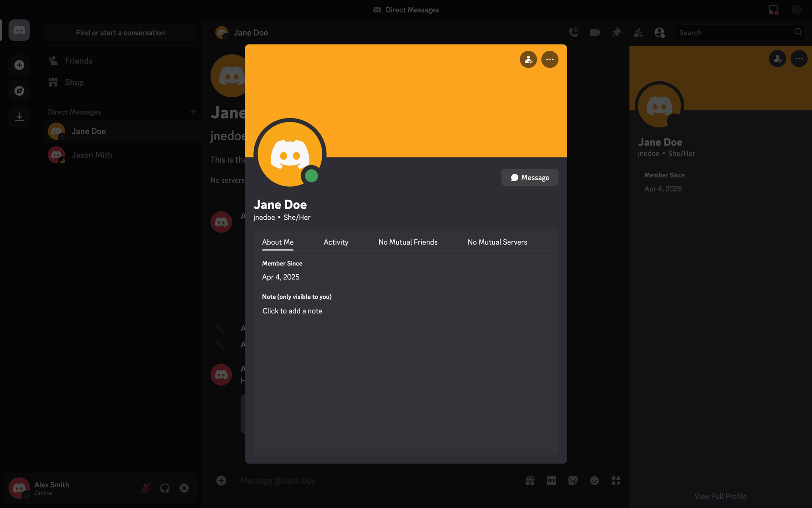
Task: Create a new DM with plus icon
Action: coord(193,112)
